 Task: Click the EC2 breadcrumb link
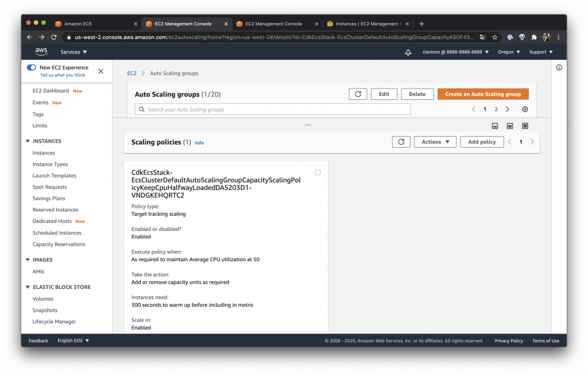[131, 73]
